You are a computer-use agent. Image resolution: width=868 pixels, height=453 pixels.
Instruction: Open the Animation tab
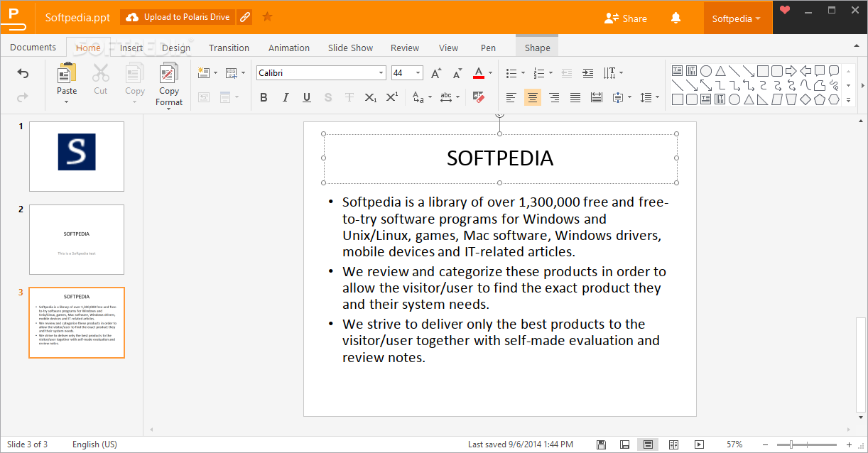(x=289, y=48)
